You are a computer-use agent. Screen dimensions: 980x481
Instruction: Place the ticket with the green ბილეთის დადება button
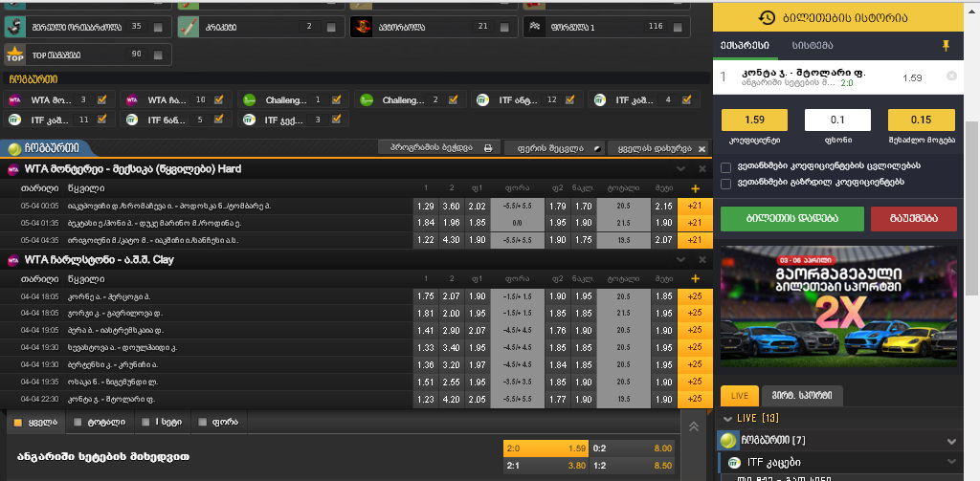click(x=791, y=219)
